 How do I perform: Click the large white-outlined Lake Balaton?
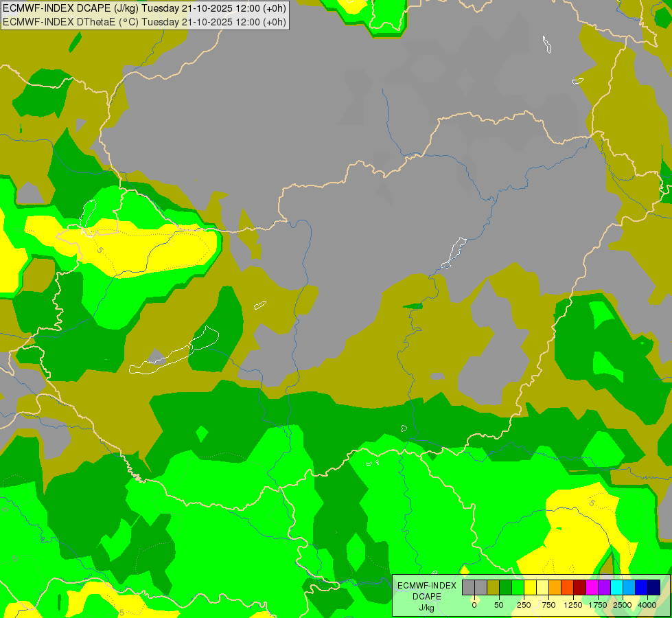click(x=174, y=350)
